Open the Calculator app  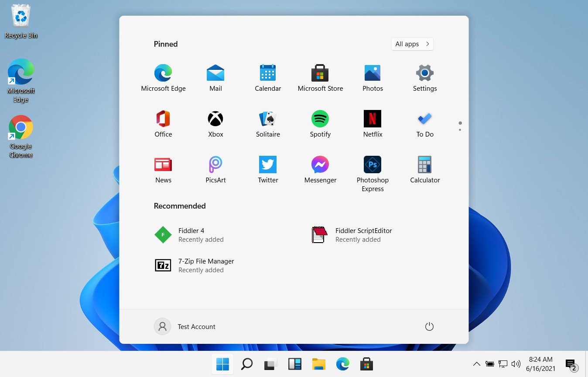click(x=424, y=165)
